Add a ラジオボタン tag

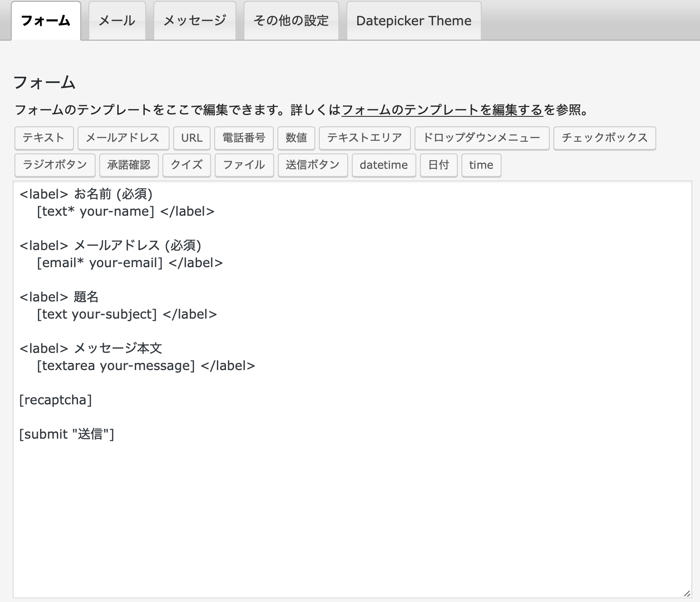(x=55, y=165)
